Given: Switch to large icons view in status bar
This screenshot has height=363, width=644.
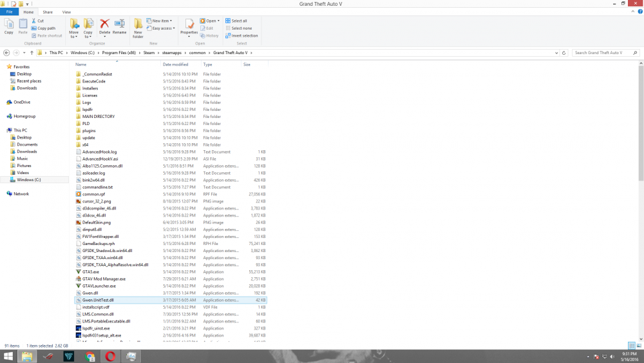Looking at the screenshot, I should (x=639, y=346).
